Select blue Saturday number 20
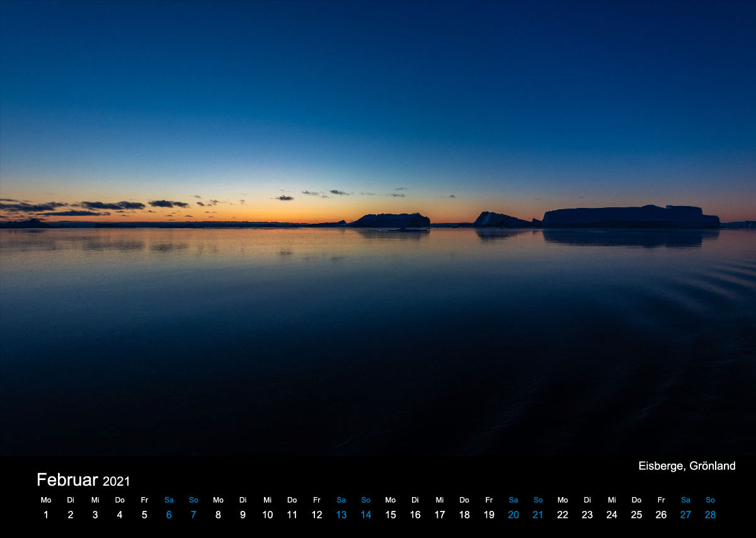The width and height of the screenshot is (756, 538). pos(513,515)
